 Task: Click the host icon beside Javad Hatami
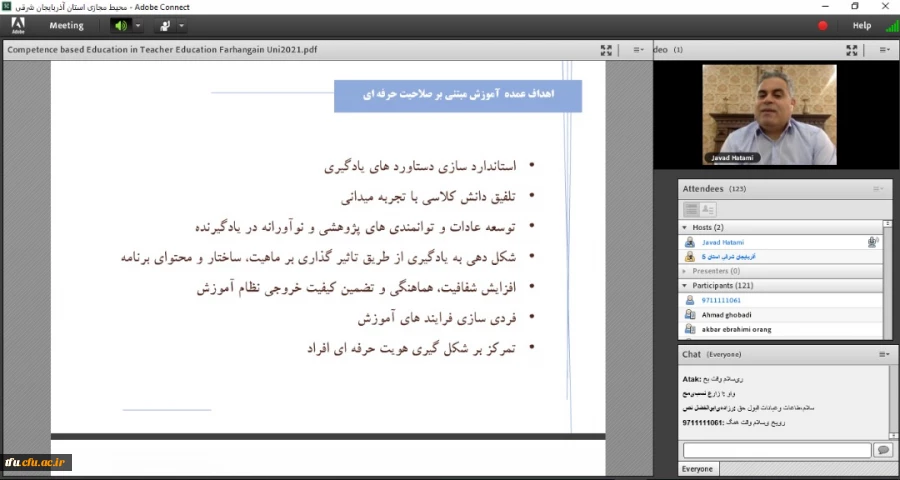(x=690, y=242)
